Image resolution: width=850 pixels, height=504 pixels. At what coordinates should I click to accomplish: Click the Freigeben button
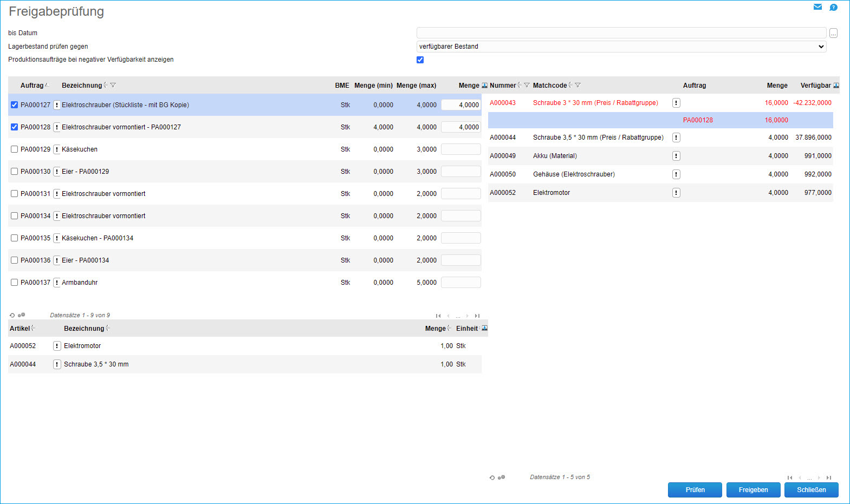(753, 490)
